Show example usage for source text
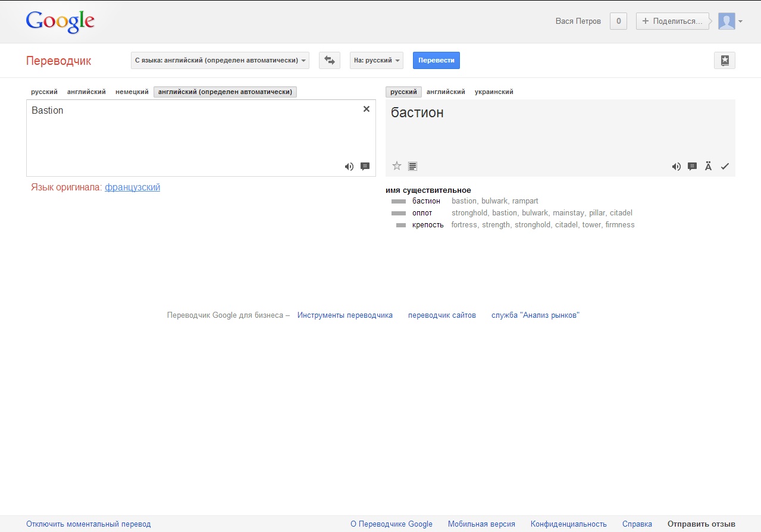 click(365, 167)
